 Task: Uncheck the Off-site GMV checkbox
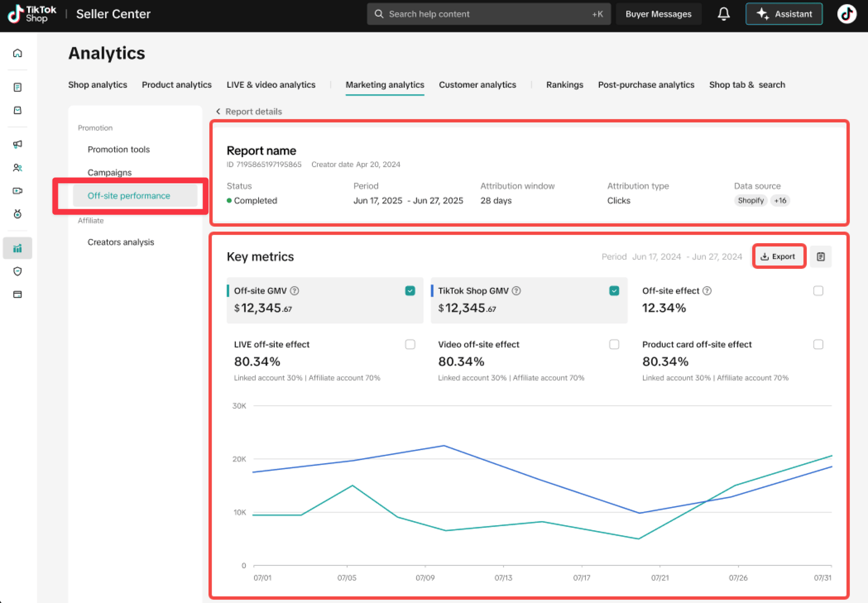[x=410, y=291]
